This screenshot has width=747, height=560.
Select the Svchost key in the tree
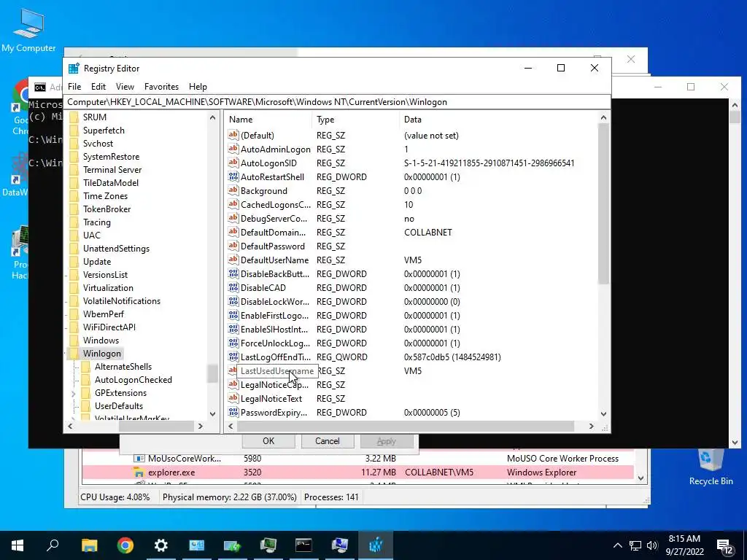pos(98,144)
